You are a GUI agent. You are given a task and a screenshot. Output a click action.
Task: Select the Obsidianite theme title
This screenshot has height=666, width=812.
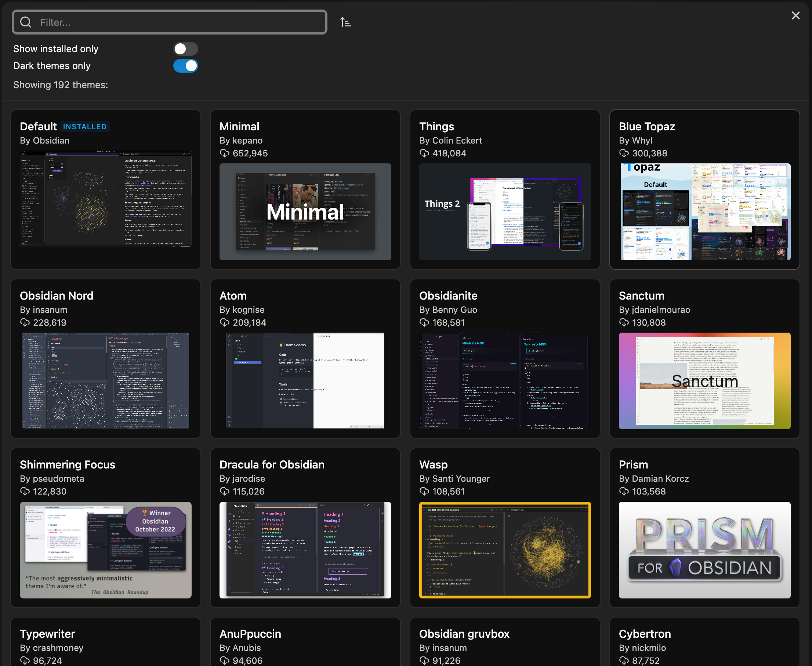(x=448, y=296)
